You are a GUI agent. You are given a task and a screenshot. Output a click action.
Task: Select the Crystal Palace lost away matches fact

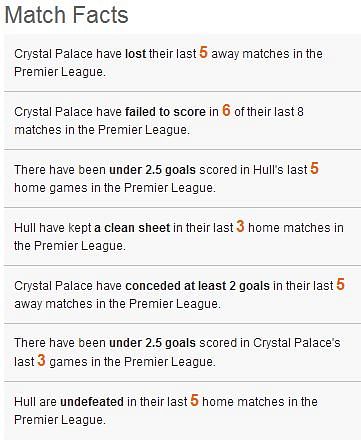click(182, 62)
